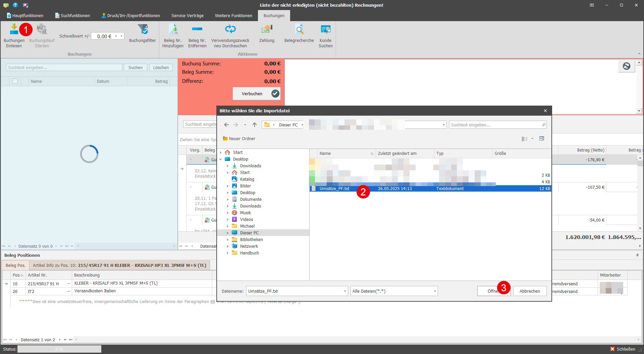Navigate up one folder level
Image resolution: width=644 pixels, height=354 pixels.
(255, 125)
